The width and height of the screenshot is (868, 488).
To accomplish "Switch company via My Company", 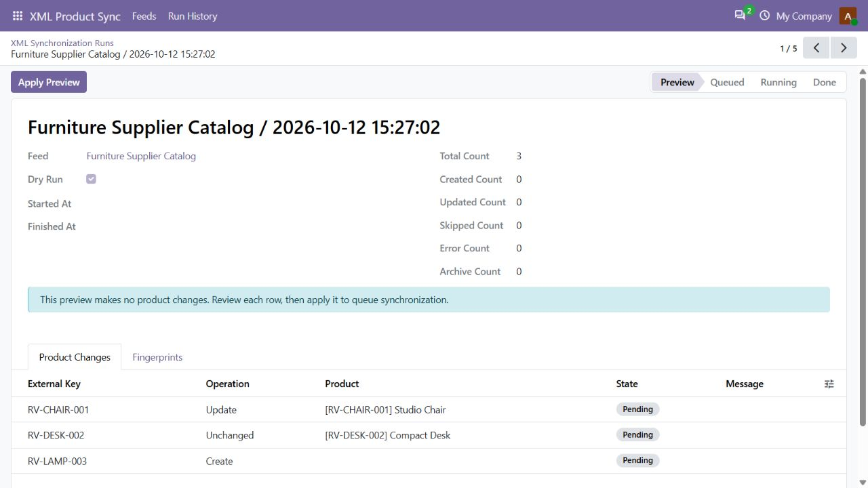I will [x=804, y=16].
